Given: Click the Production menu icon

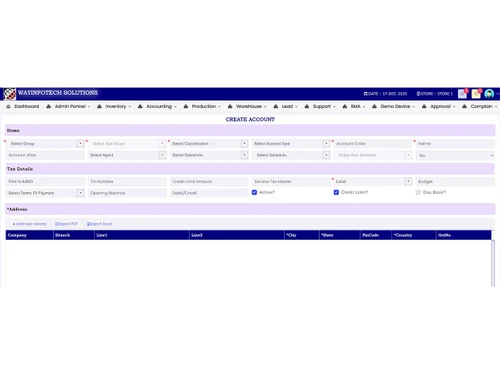Looking at the screenshot, I should 186,106.
